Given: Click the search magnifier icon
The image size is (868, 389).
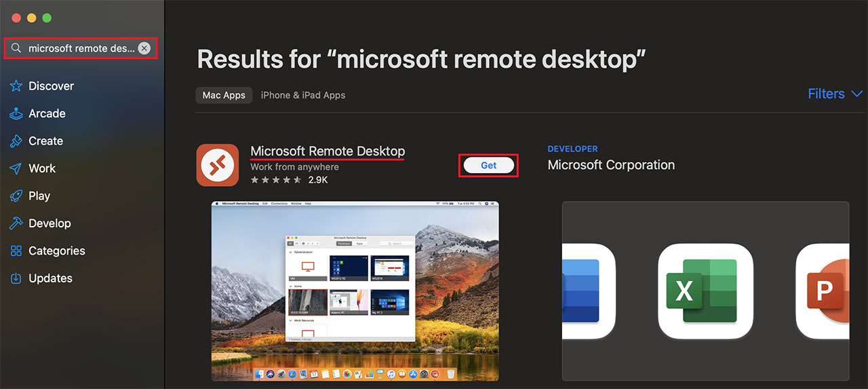Looking at the screenshot, I should click(16, 48).
